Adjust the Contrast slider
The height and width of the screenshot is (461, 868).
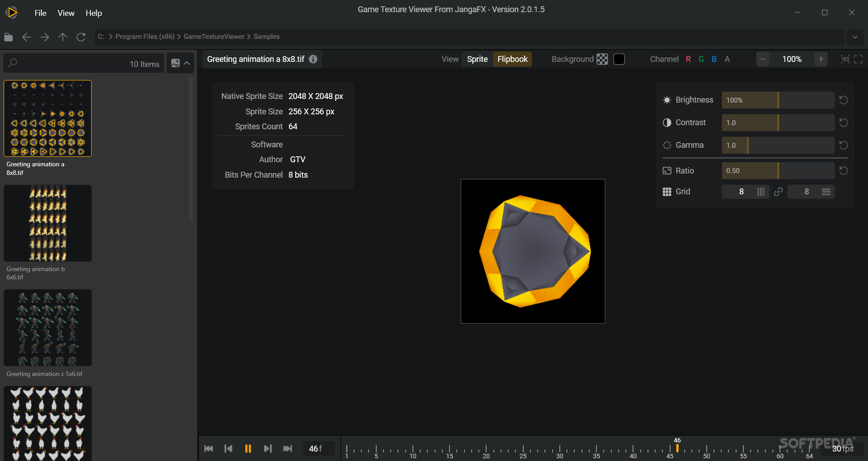[778, 122]
